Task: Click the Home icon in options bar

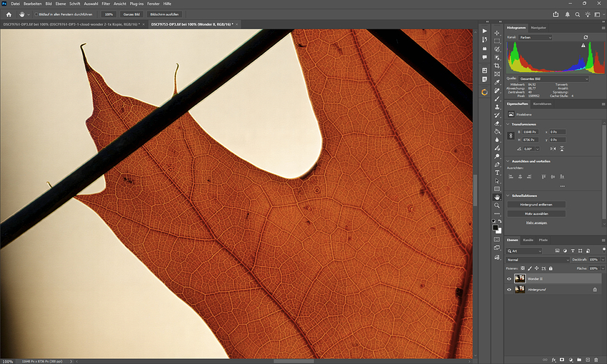Action: [x=8, y=14]
